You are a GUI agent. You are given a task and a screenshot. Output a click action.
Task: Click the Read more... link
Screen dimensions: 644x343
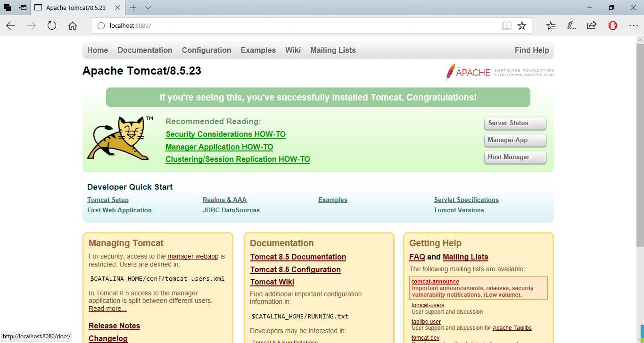[107, 309]
